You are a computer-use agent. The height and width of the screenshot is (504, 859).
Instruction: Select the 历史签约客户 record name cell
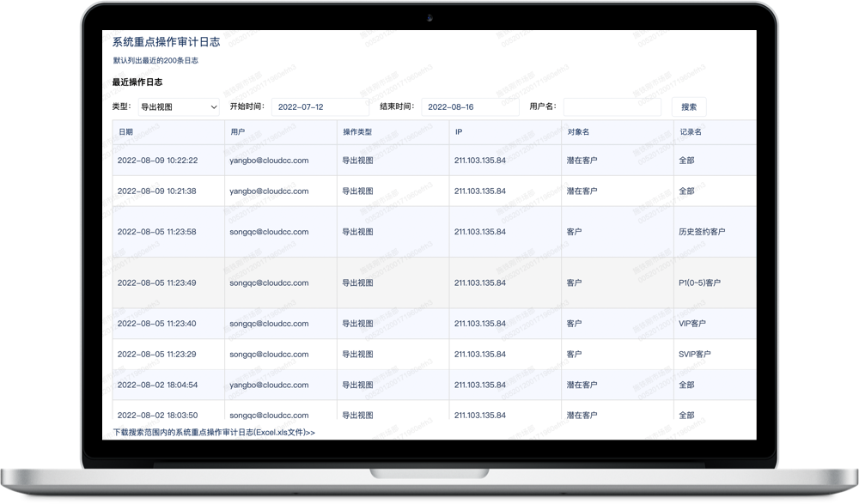coord(702,232)
